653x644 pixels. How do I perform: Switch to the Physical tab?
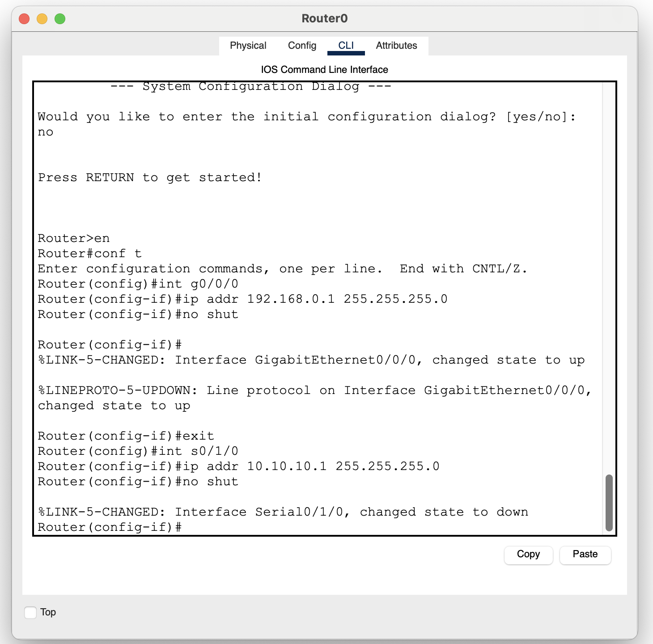[248, 46]
